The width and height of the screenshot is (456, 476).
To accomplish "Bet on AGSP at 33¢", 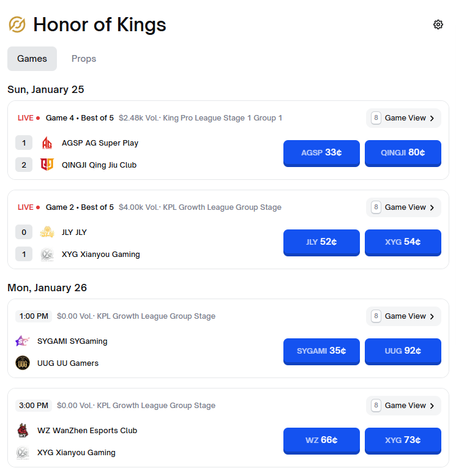I will pyautogui.click(x=321, y=152).
